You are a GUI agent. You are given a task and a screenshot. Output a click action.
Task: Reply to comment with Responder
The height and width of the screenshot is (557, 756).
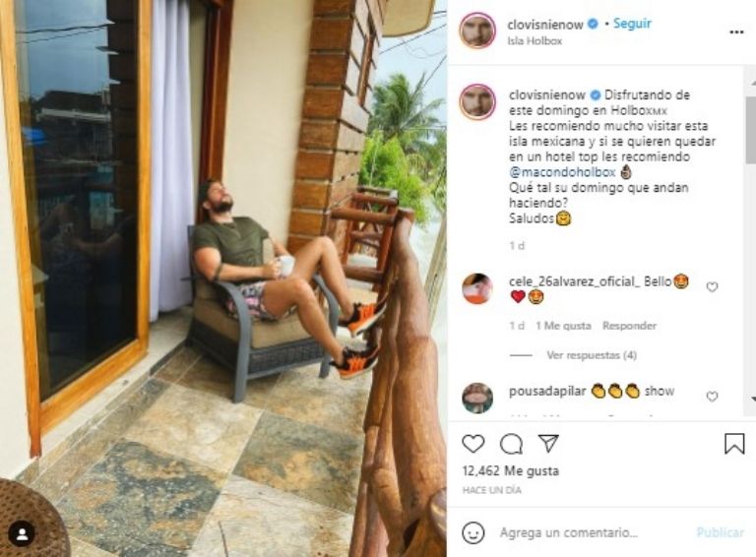(x=629, y=326)
